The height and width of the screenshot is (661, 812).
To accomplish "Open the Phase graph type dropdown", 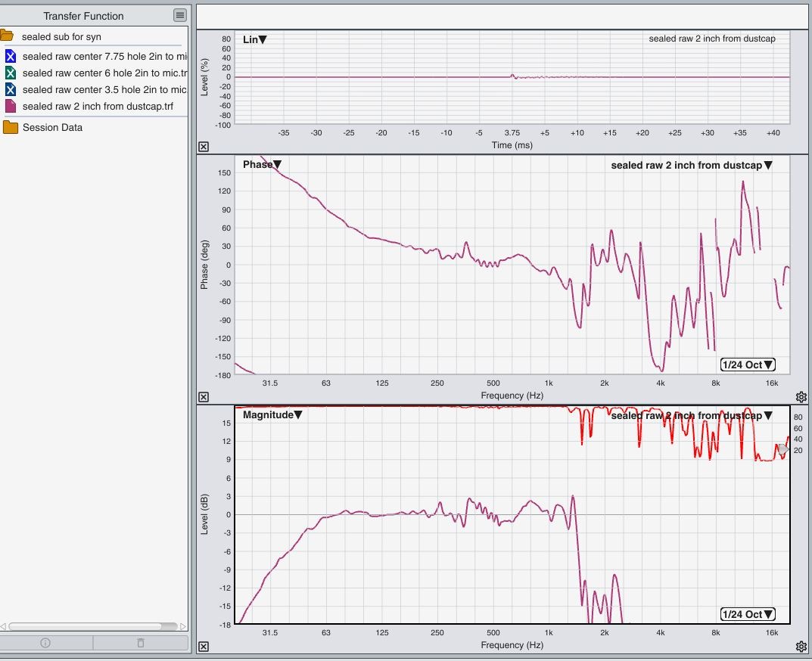I will [x=262, y=165].
